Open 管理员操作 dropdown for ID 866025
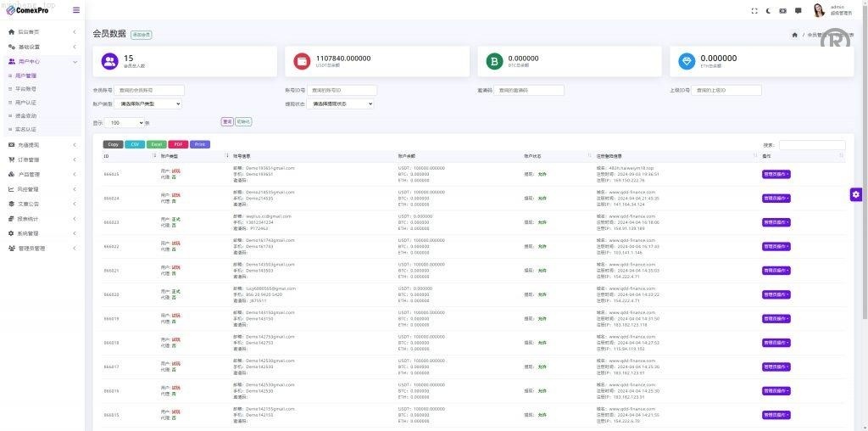This screenshot has width=868, height=431. pos(776,175)
